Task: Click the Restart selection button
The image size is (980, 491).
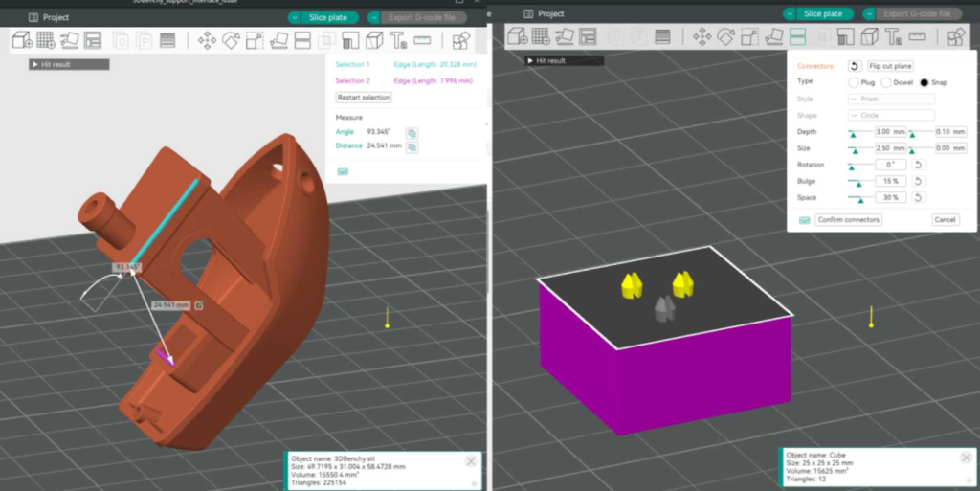Action: click(x=364, y=98)
